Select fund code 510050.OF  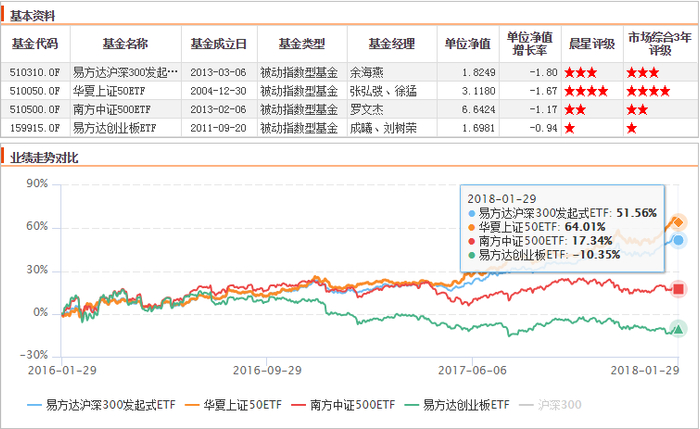click(x=35, y=91)
